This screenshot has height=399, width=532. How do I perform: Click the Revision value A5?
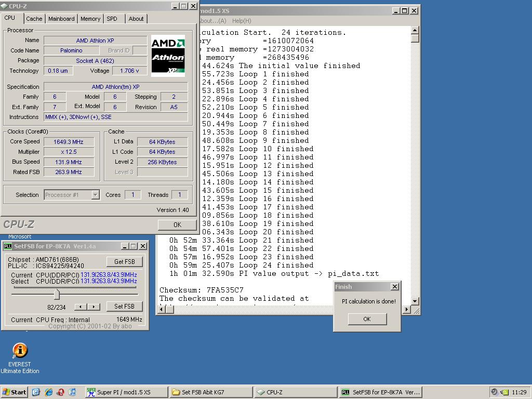(x=174, y=107)
